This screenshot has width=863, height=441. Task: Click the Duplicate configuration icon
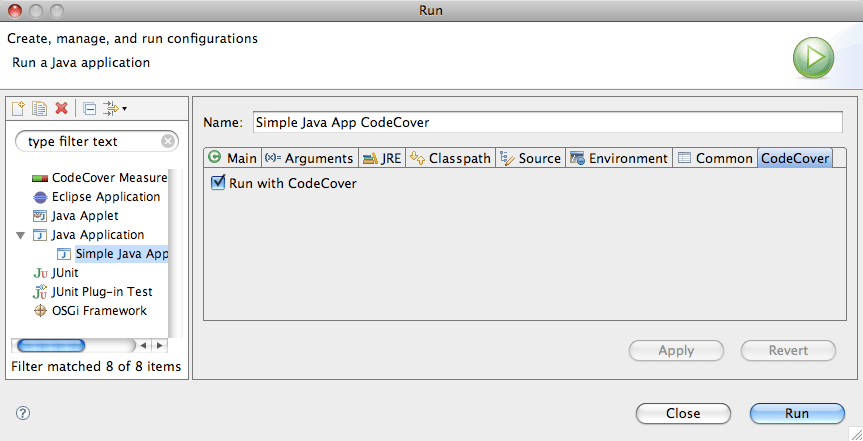coord(39,108)
